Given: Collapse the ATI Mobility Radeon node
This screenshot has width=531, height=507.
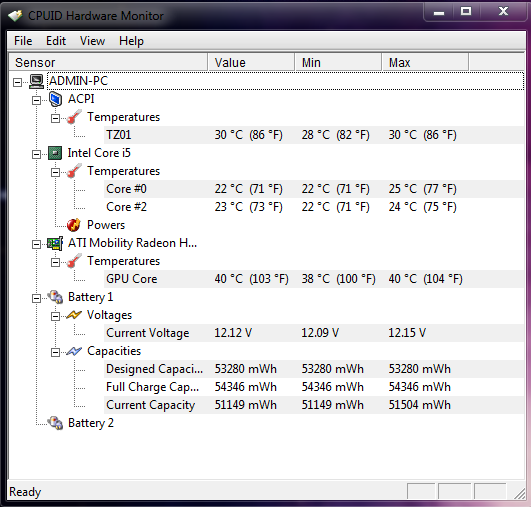Looking at the screenshot, I should coord(36,245).
